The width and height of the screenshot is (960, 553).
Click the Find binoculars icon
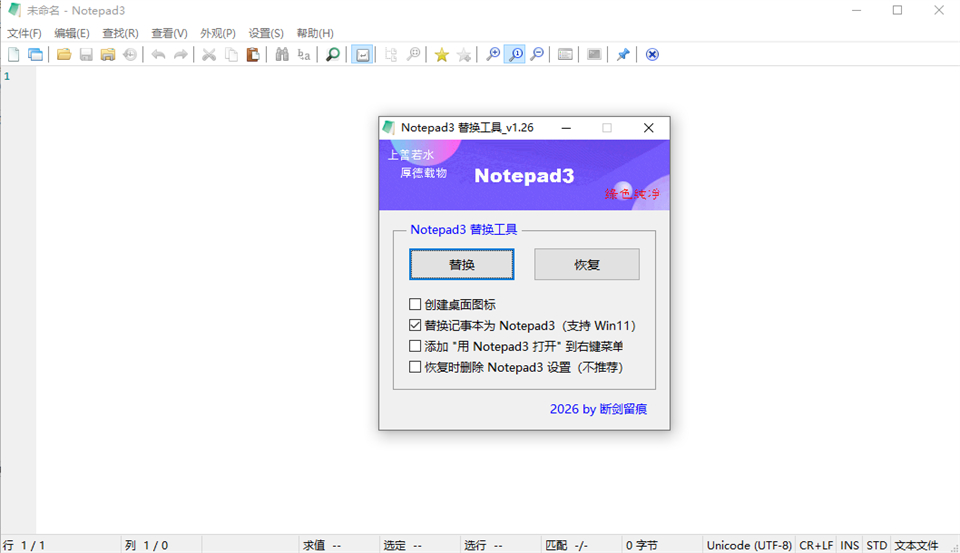pos(282,55)
